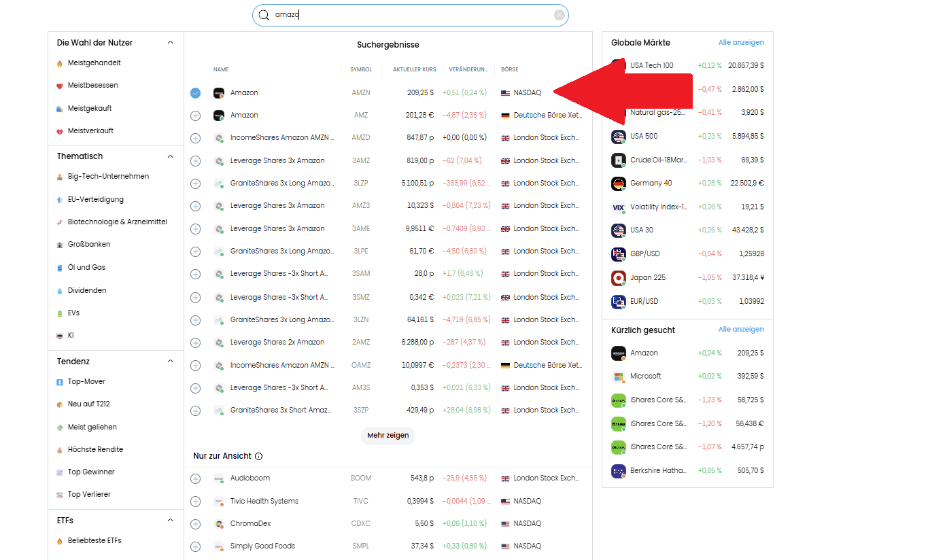This screenshot has height=560, width=930.
Task: Click the Höchste Rendite icon
Action: (60, 450)
